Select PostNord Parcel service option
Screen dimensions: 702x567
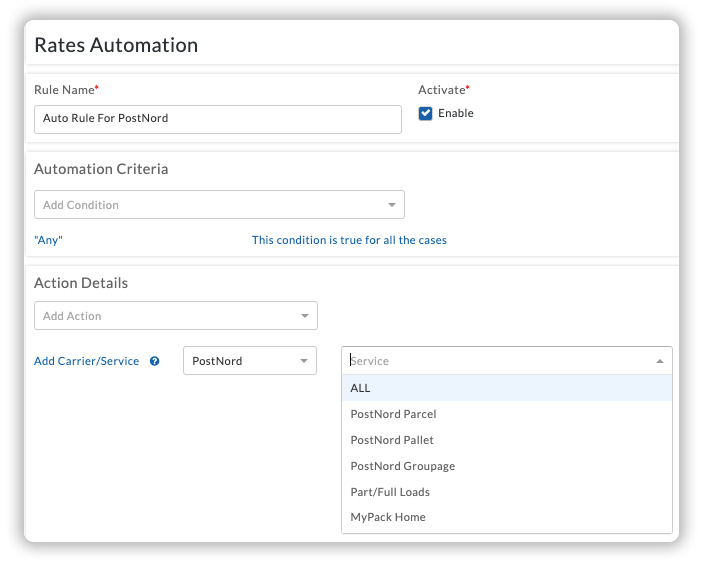pos(507,414)
